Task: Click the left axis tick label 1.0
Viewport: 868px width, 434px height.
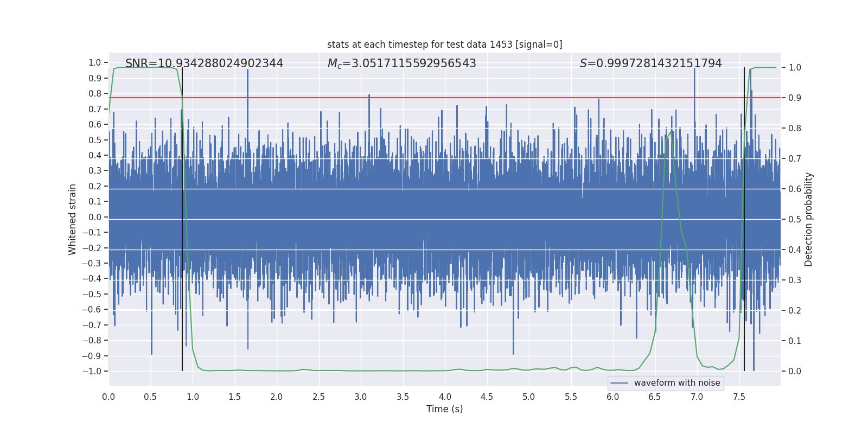Action: coord(95,62)
